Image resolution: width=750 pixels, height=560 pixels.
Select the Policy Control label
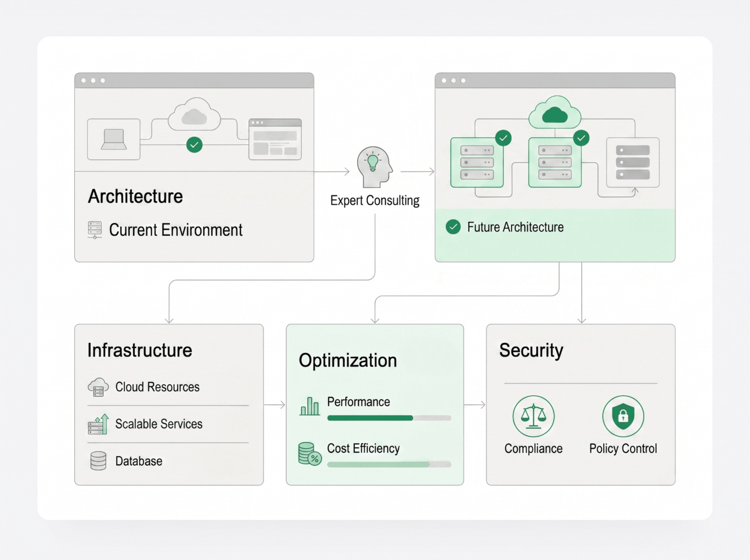pos(623,449)
